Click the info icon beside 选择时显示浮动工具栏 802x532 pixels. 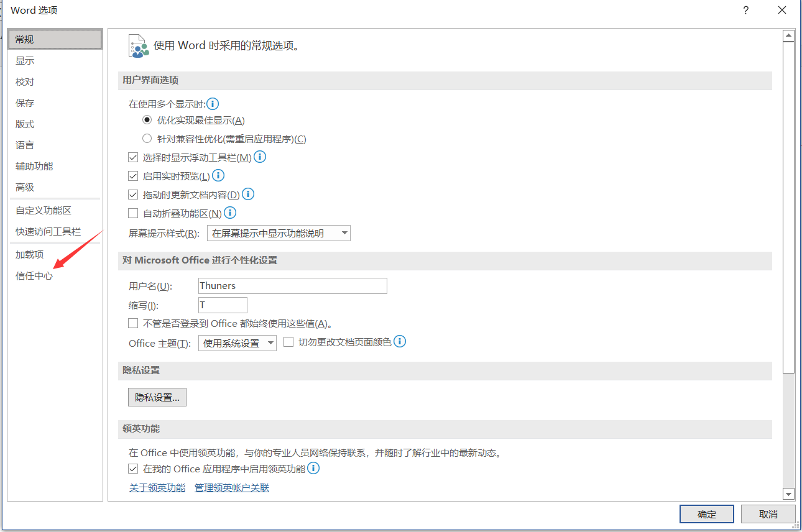pos(260,157)
